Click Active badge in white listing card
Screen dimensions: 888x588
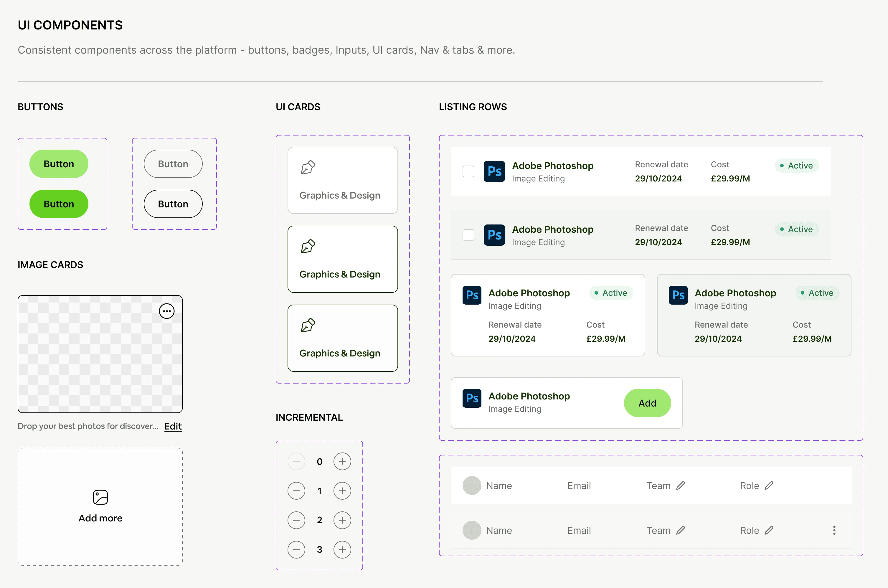(x=611, y=293)
